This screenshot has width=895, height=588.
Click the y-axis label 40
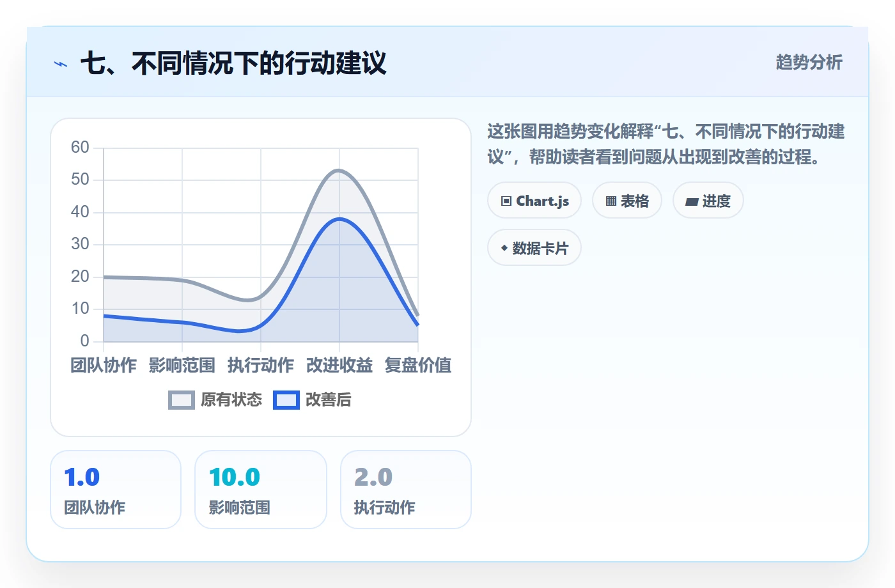pyautogui.click(x=80, y=212)
